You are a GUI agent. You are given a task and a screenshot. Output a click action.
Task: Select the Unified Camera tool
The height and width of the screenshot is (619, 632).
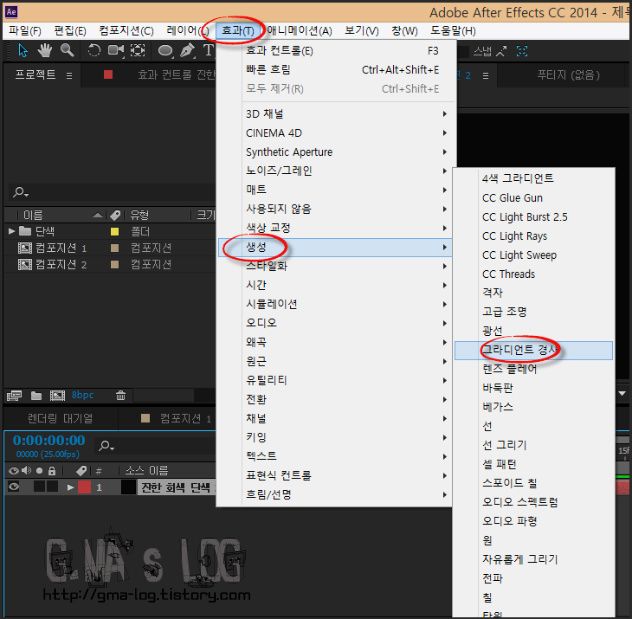(x=116, y=50)
